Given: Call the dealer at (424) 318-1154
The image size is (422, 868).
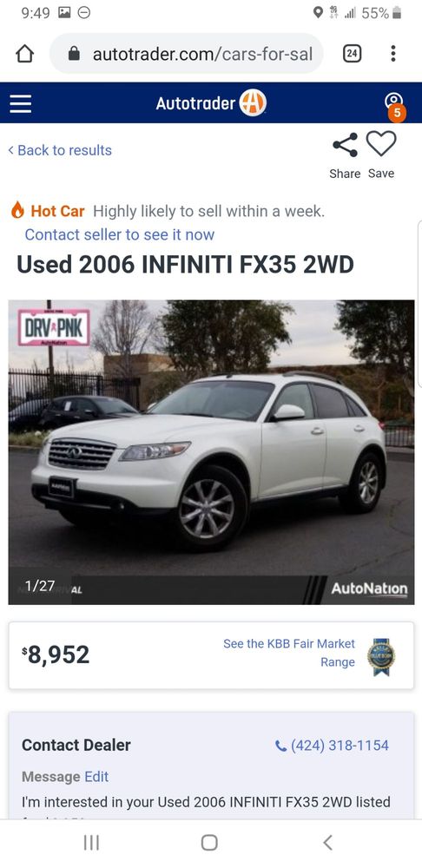Looking at the screenshot, I should click(333, 745).
